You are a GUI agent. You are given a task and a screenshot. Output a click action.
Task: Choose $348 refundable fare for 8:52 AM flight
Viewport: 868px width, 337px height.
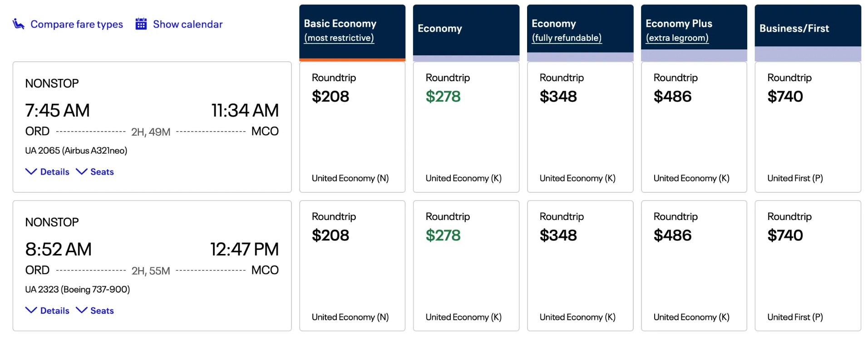580,266
